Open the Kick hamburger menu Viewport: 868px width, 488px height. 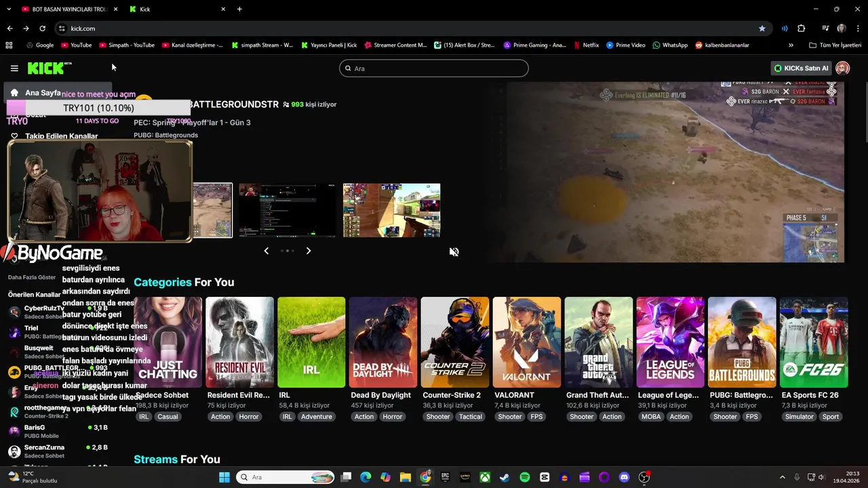pyautogui.click(x=14, y=68)
